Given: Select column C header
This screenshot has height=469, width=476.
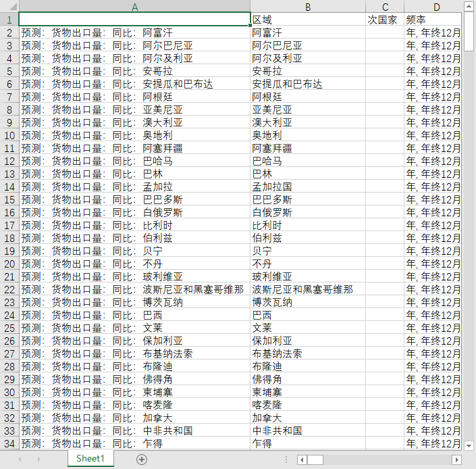Looking at the screenshot, I should [x=385, y=7].
